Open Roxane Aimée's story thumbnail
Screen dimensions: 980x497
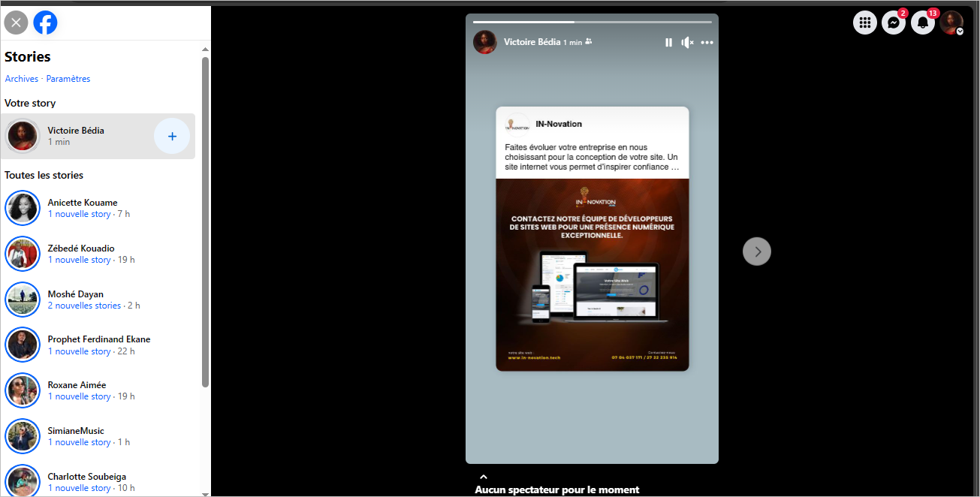coord(22,390)
